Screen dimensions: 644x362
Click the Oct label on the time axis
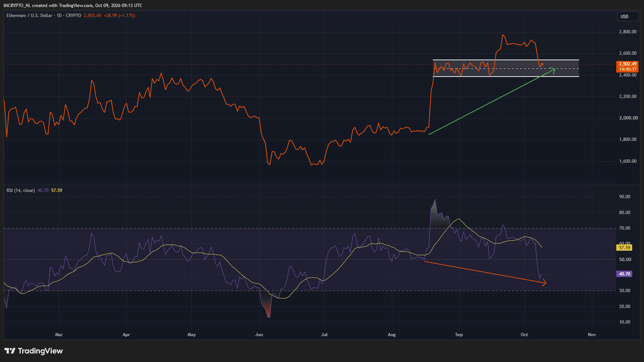click(524, 335)
